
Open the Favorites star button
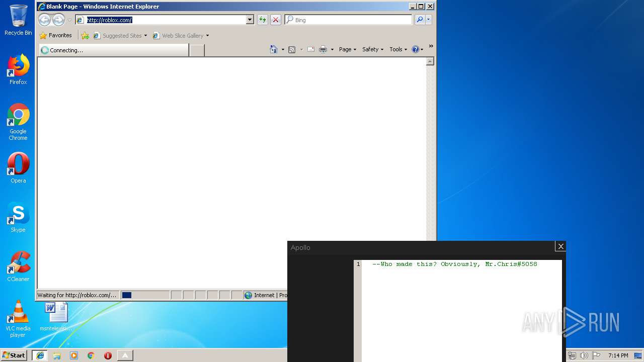point(56,35)
